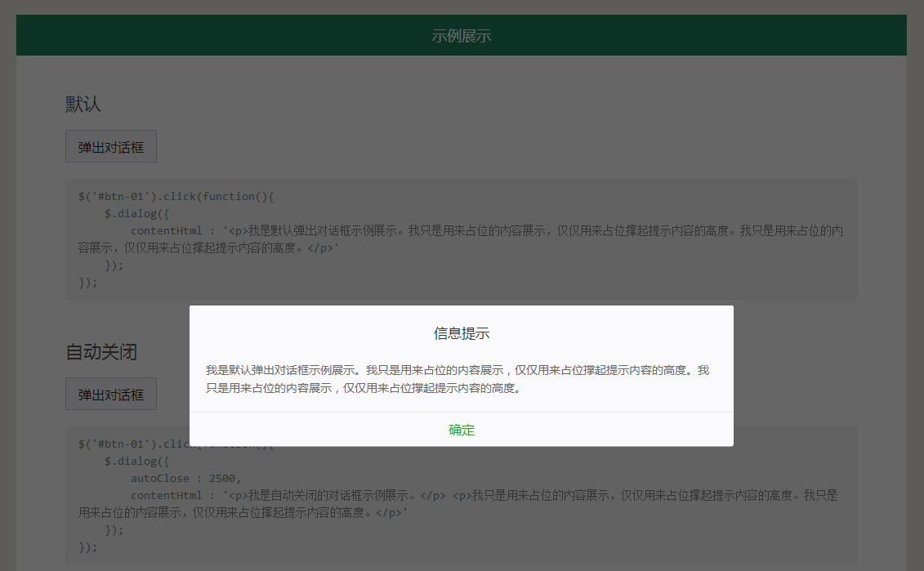The image size is (924, 571).
Task: Select the 自动关闭 section heading
Action: (101, 352)
